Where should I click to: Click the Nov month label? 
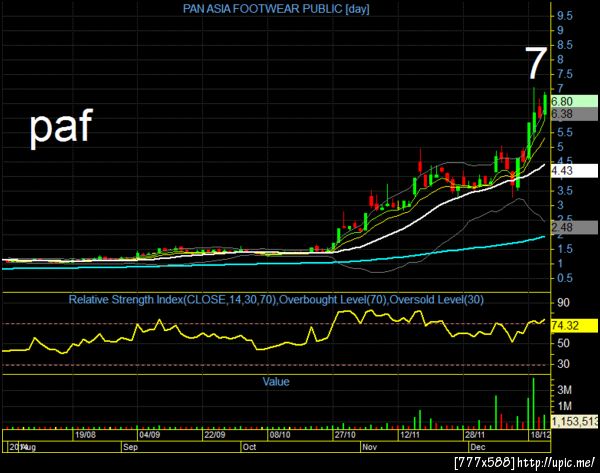(370, 447)
